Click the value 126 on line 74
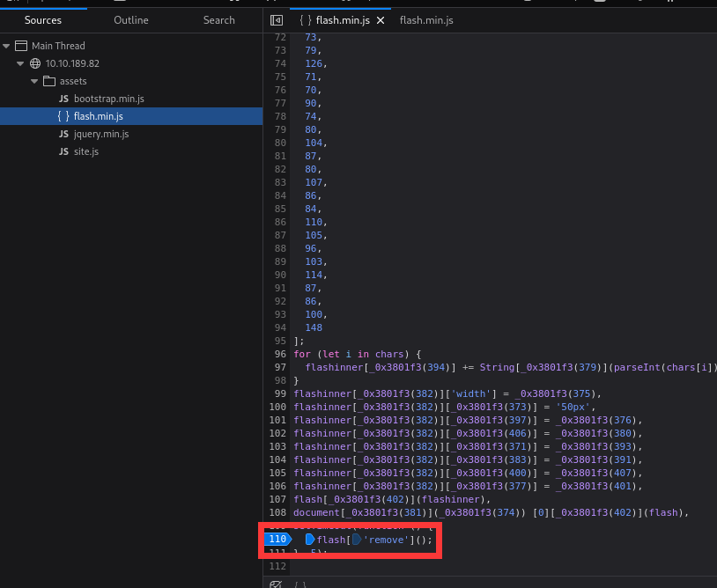This screenshot has height=588, width=717. coord(314,63)
